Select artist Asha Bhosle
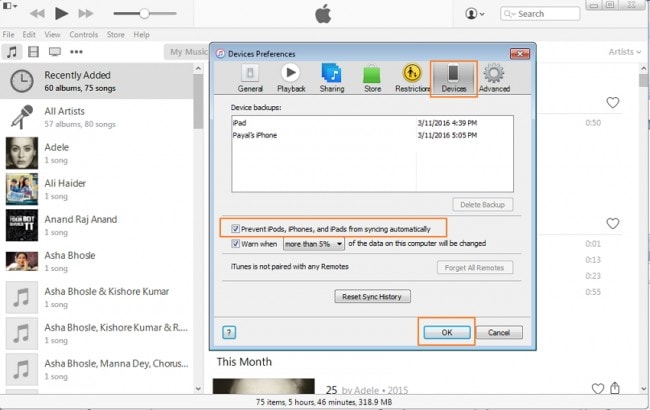The width and height of the screenshot is (650, 410). tap(97, 261)
